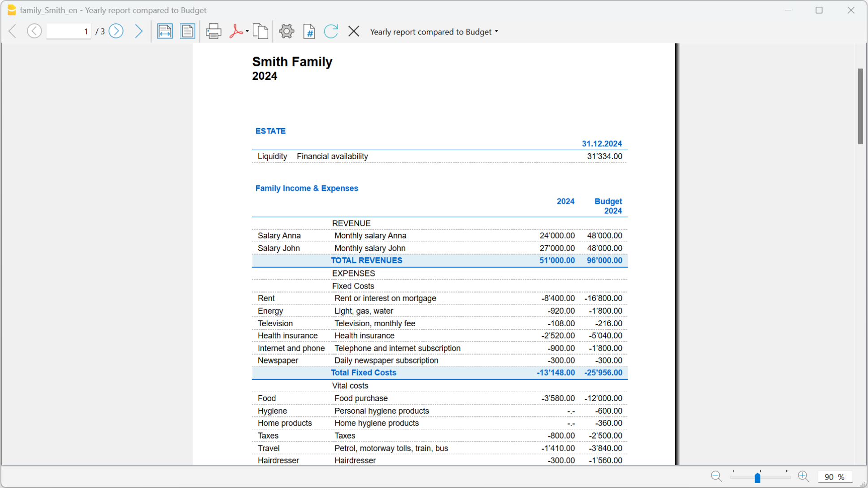Viewport: 868px width, 488px height.
Task: Click the 31.12.2024 date header
Action: [x=602, y=144]
